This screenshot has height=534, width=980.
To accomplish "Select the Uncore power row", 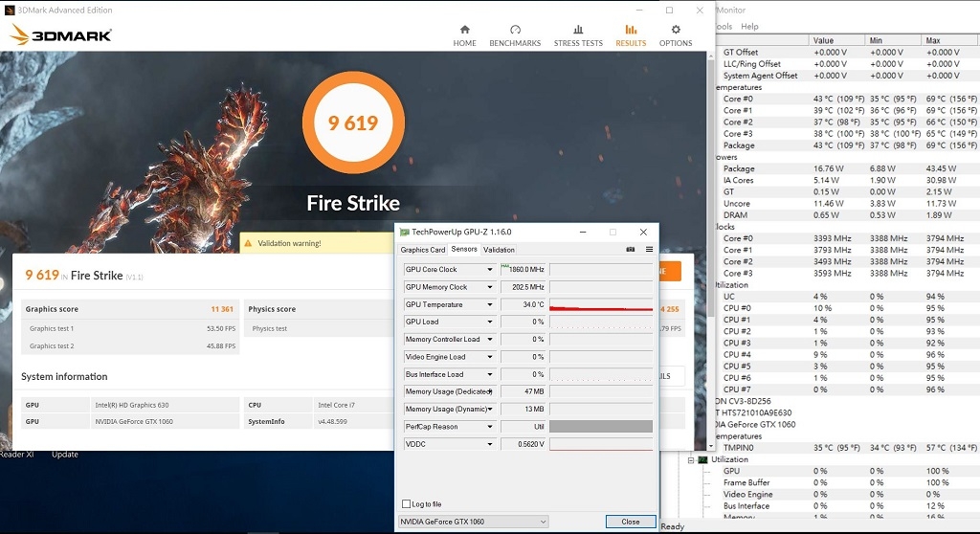I will pos(847,204).
